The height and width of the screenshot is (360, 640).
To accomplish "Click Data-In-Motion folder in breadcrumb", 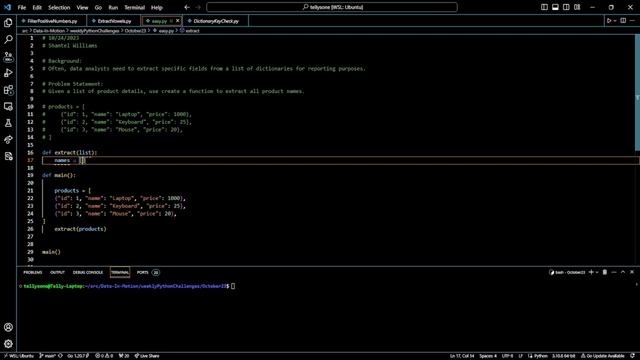I will (49, 31).
